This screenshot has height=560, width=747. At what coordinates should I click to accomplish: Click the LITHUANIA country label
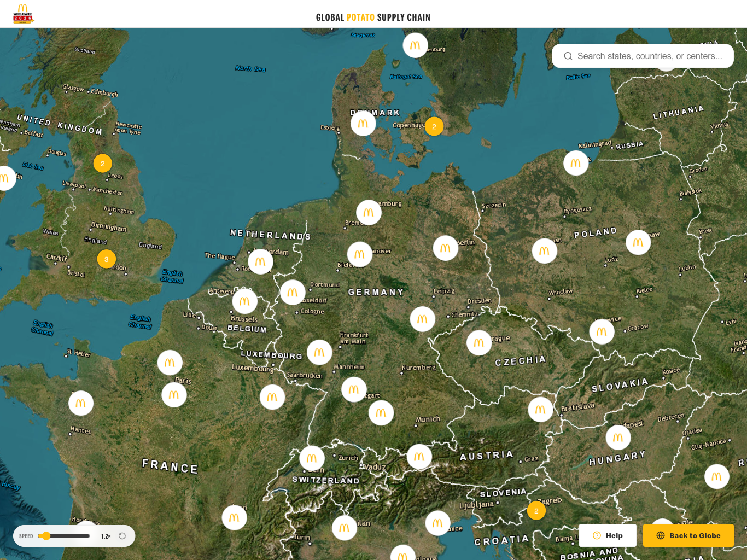coord(679,112)
